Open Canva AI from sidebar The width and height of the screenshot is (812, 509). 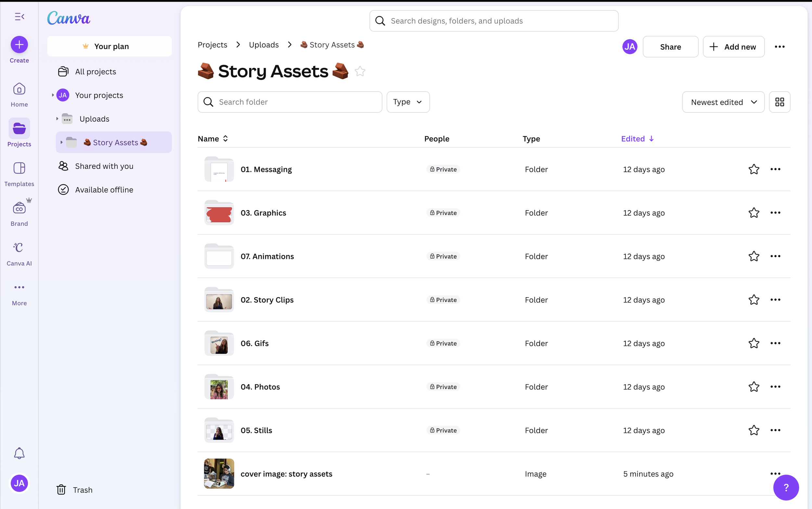[19, 248]
